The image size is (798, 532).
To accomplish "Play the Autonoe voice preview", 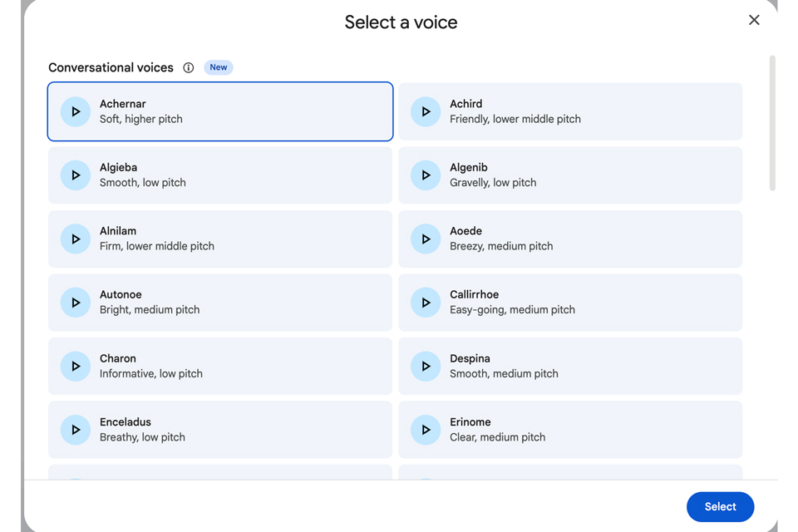I will pyautogui.click(x=76, y=303).
